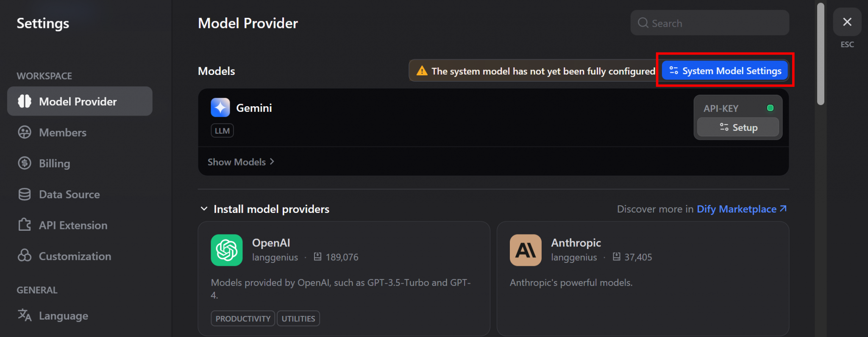Open System Model Settings
Image resolution: width=868 pixels, height=337 pixels.
coord(725,71)
